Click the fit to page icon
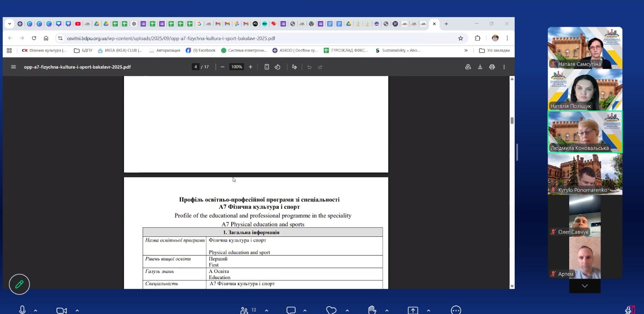Image resolution: width=644 pixels, height=314 pixels. [267, 67]
